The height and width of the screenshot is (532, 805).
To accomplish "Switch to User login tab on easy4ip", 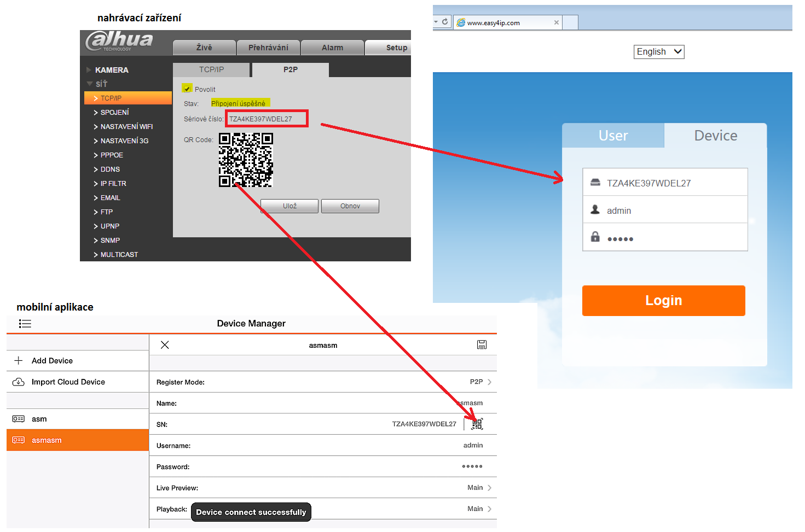I will tap(613, 136).
